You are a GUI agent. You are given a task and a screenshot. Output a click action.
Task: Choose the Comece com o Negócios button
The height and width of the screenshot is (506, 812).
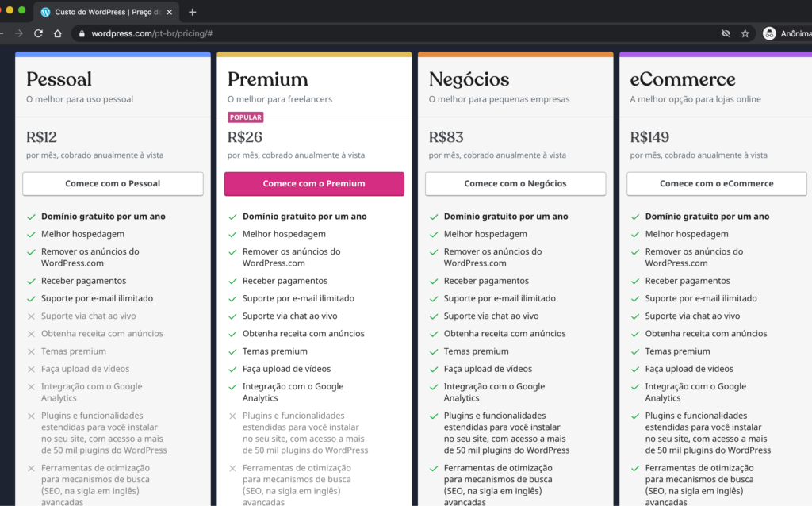coord(515,183)
